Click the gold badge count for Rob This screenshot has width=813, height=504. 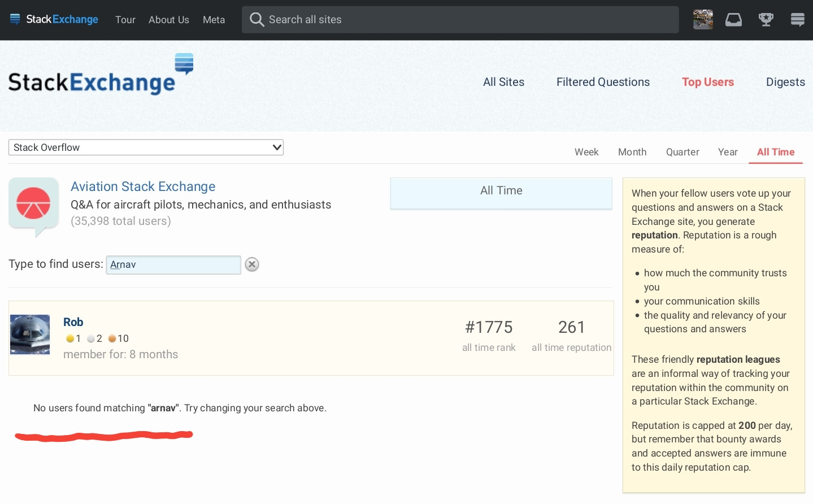[x=73, y=338]
